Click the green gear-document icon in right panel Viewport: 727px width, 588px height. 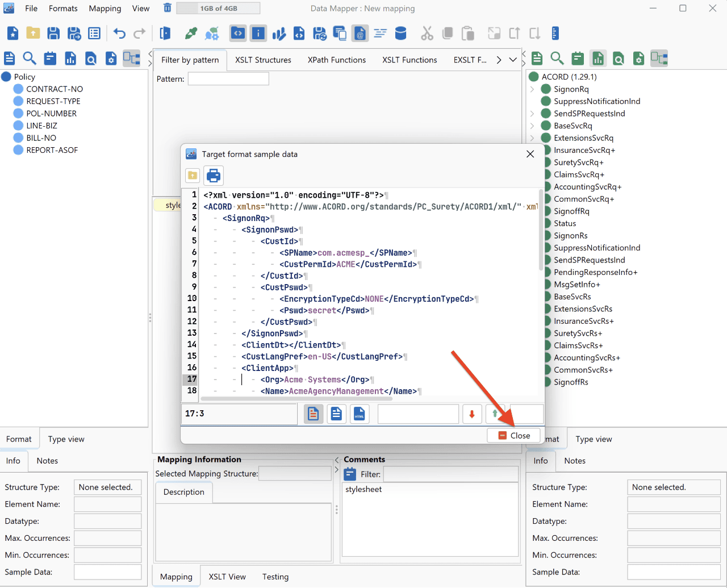coord(639,59)
